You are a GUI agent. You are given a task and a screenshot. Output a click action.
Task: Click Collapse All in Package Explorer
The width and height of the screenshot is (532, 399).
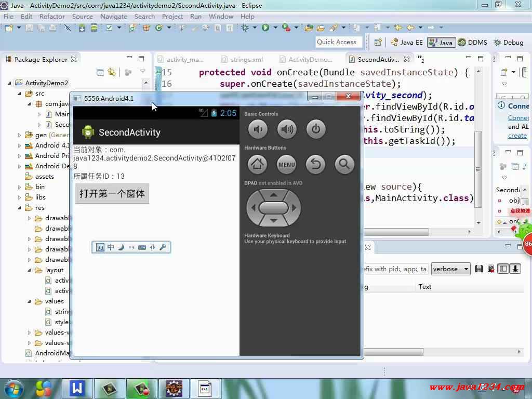pos(100,72)
